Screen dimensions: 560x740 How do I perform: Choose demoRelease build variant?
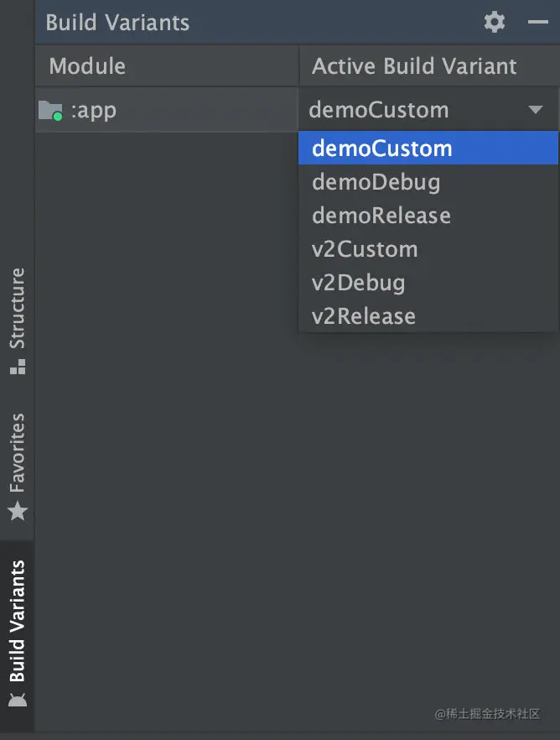[x=381, y=216]
